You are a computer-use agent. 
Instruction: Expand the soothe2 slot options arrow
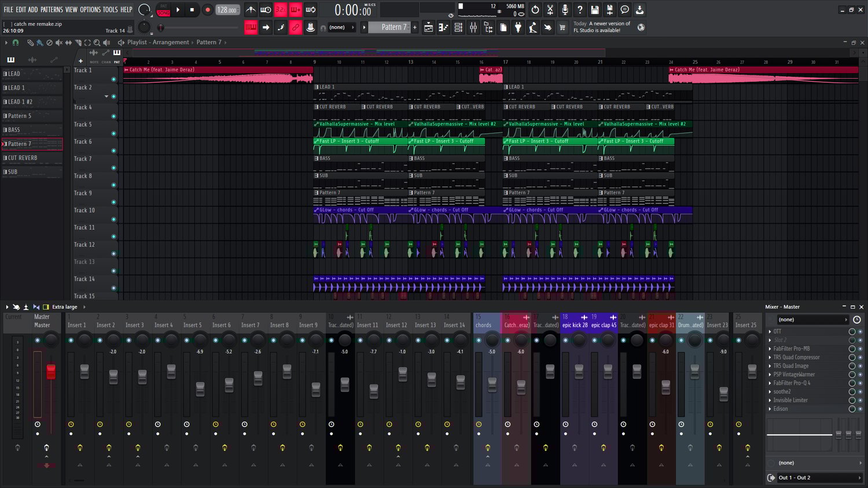coord(770,392)
